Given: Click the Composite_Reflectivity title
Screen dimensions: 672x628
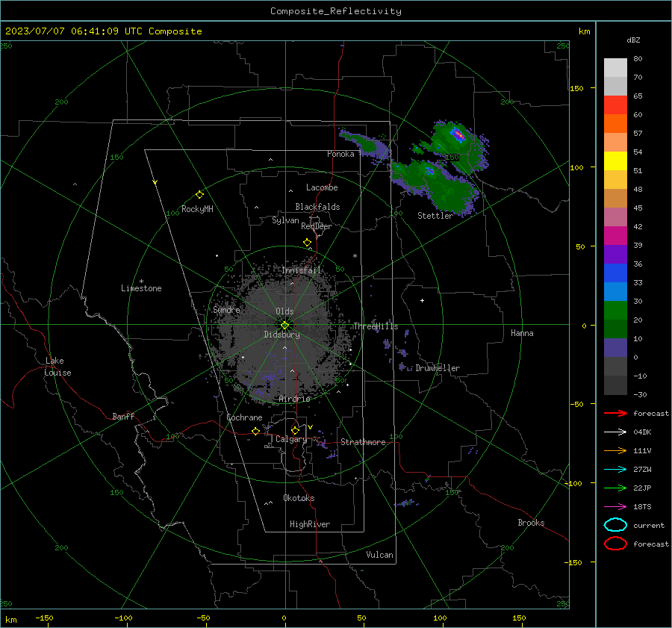Looking at the screenshot, I should tap(336, 11).
